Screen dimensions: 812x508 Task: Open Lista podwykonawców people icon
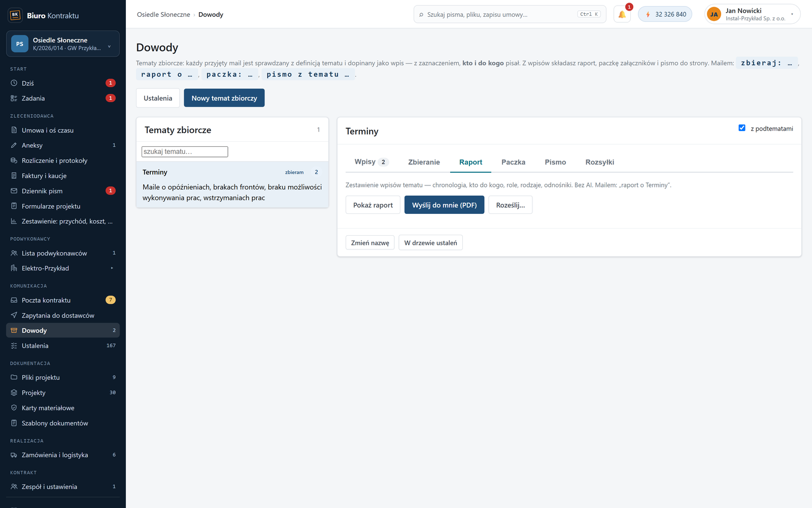(14, 253)
